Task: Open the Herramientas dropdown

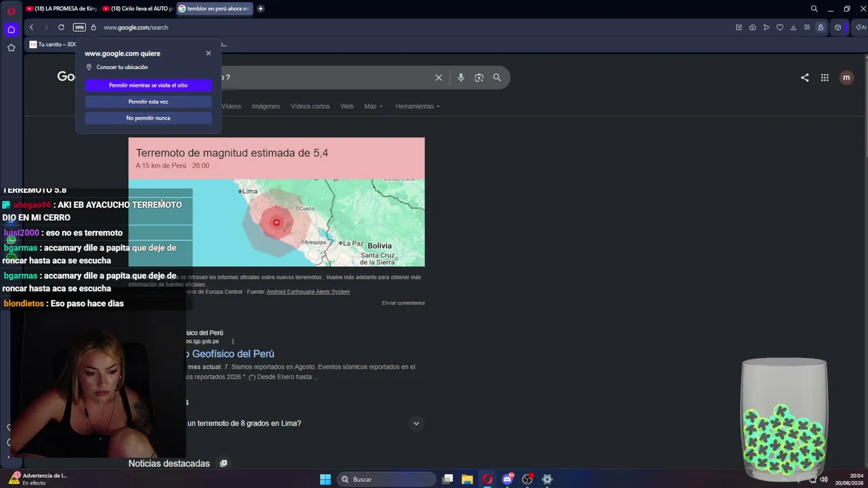Action: coord(418,106)
